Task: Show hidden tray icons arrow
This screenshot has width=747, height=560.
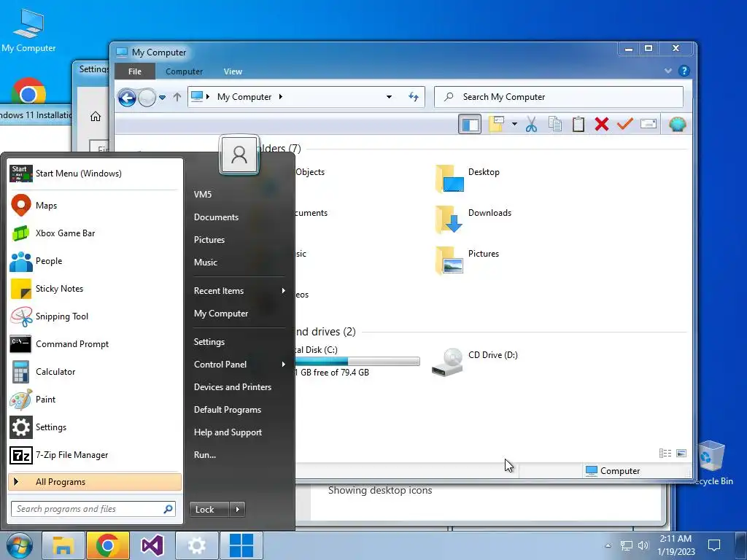Action: [x=608, y=545]
